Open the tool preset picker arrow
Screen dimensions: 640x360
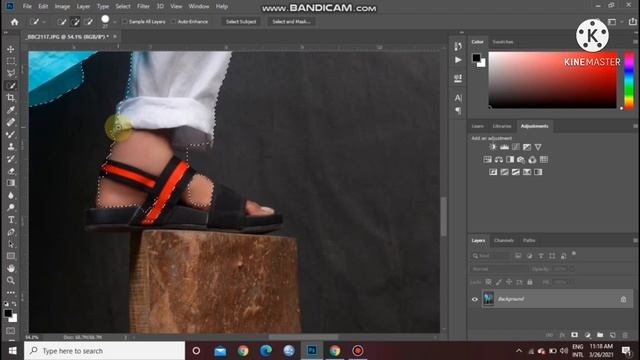(44, 22)
